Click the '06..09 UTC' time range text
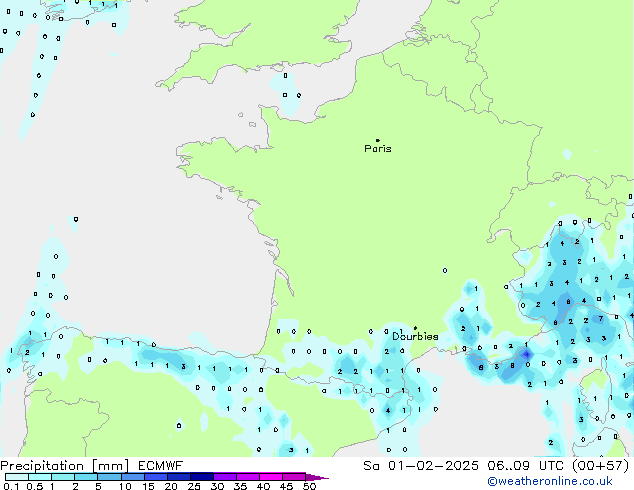The width and height of the screenshot is (634, 490). pyautogui.click(x=525, y=466)
